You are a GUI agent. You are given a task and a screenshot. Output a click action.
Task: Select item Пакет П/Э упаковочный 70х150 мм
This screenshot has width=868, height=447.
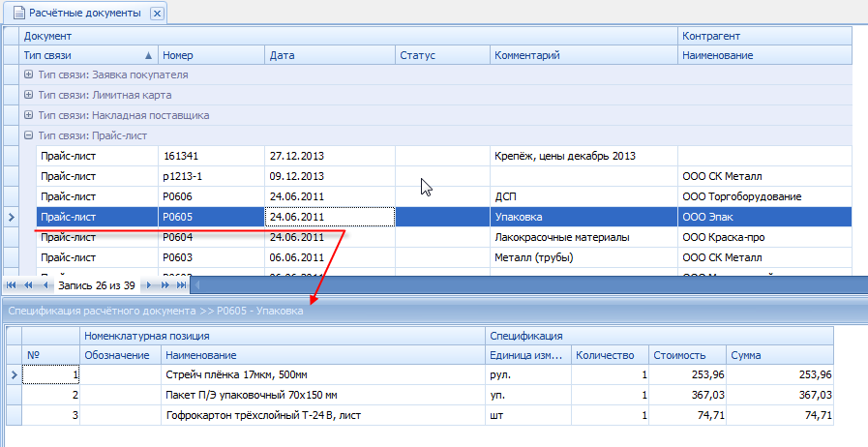(323, 396)
